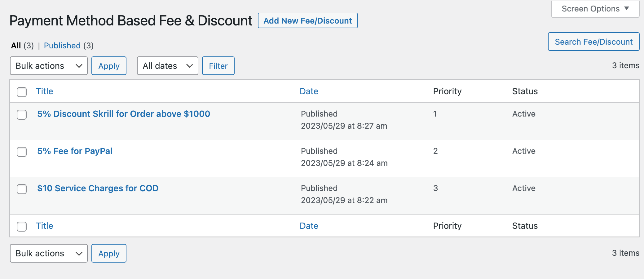Check the '$10 Service Charges for COD' checkbox
Viewport: 644px width, 279px height.
coord(22,189)
